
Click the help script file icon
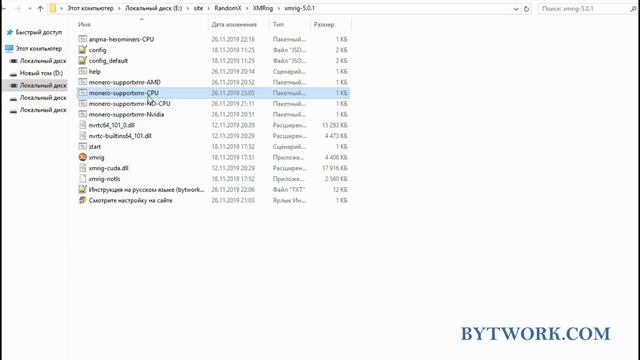click(x=82, y=71)
